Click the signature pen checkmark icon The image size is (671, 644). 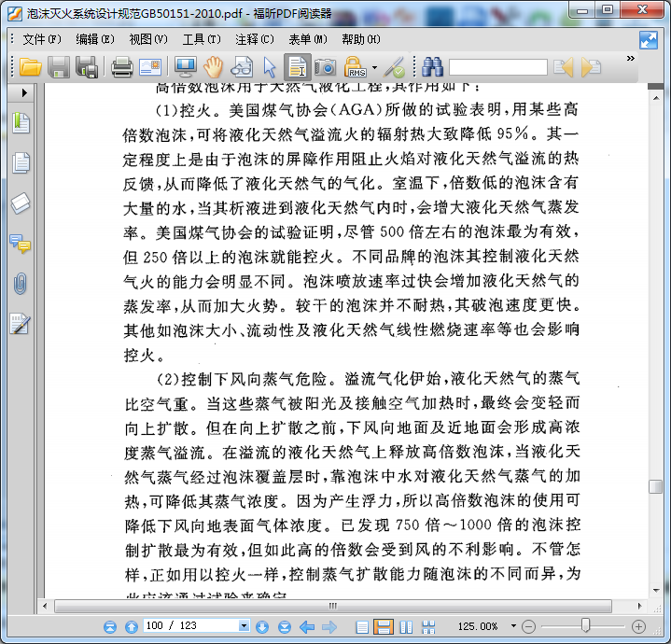tap(394, 67)
